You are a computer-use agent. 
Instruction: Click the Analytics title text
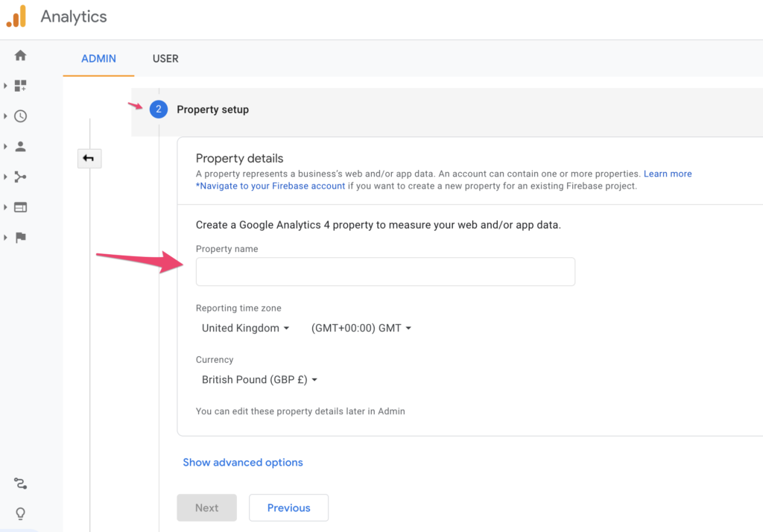(74, 16)
